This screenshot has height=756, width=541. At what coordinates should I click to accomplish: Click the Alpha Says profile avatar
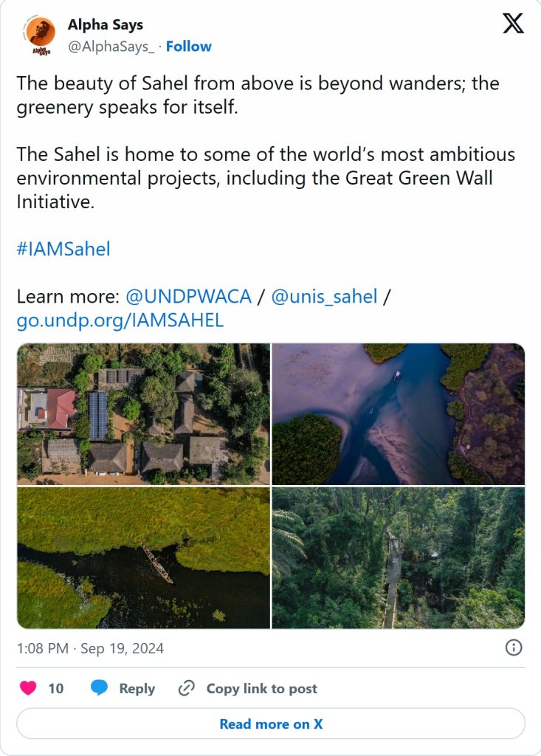(x=43, y=35)
